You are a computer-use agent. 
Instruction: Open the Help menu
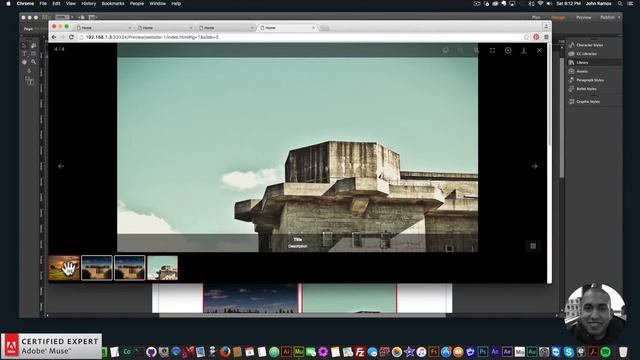click(176, 3)
